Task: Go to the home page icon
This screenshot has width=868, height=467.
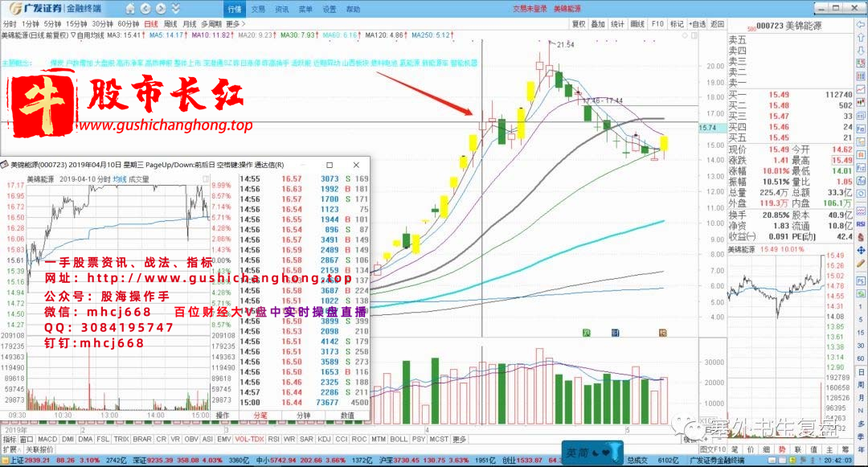Action: point(130,8)
